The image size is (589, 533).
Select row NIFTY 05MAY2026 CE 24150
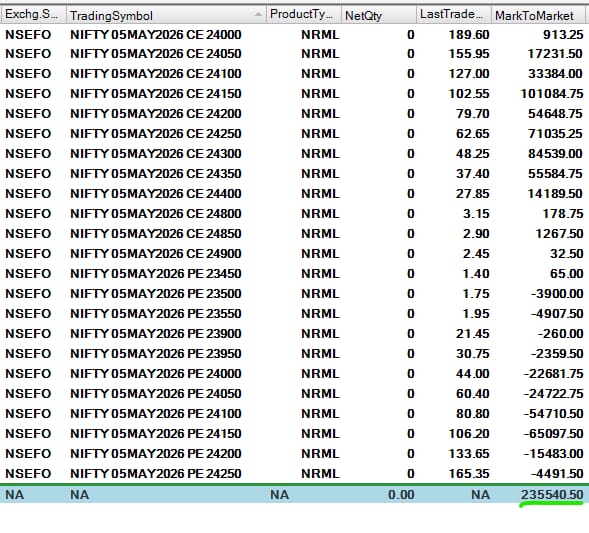294,94
